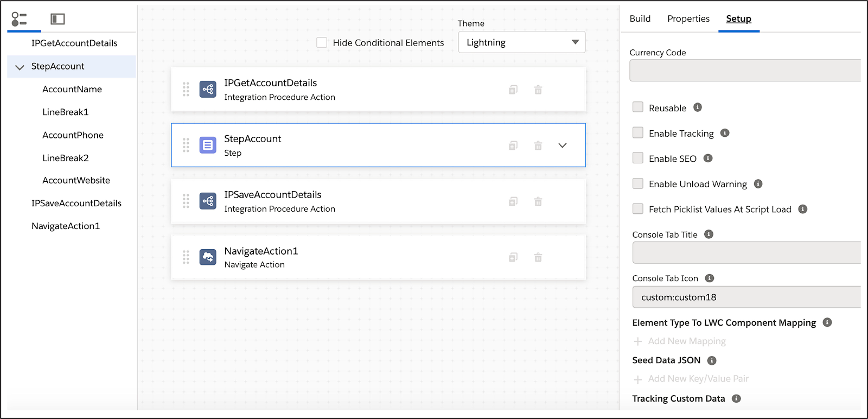Check Enable Unload Warning option
868x419 pixels.
pyautogui.click(x=638, y=183)
